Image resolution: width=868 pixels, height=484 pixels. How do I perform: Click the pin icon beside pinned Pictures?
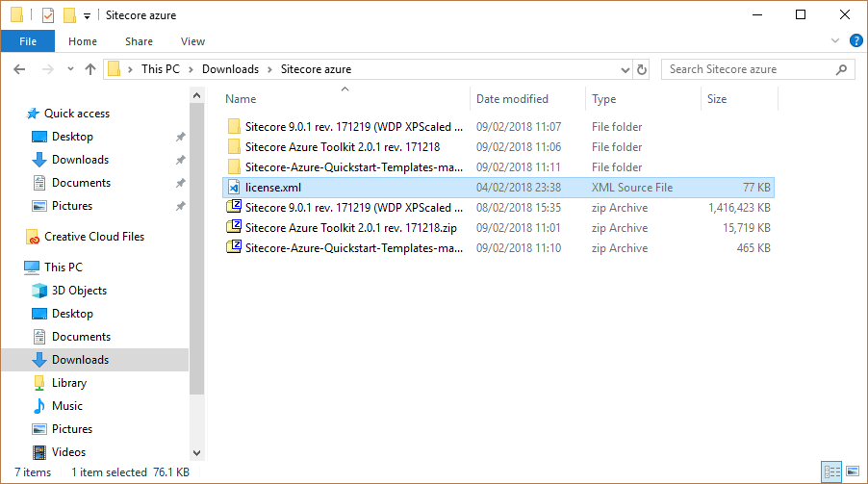pos(181,206)
